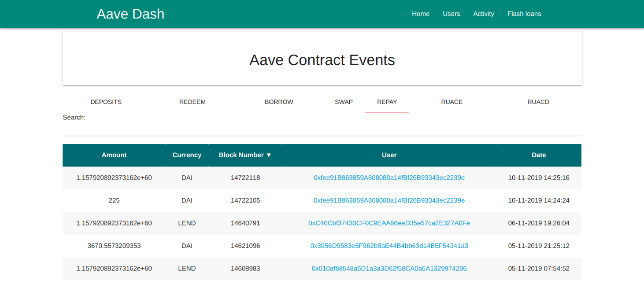The width and height of the screenshot is (644, 288).
Task: Go to the Users page
Action: pyautogui.click(x=451, y=14)
